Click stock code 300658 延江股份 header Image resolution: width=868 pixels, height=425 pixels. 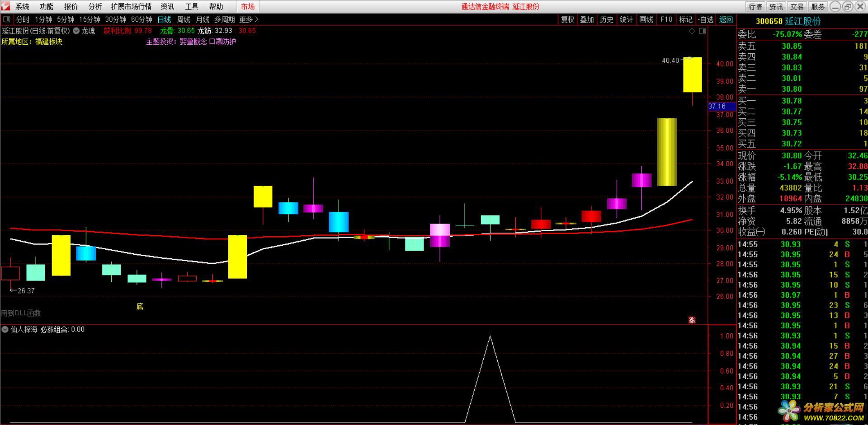click(788, 21)
